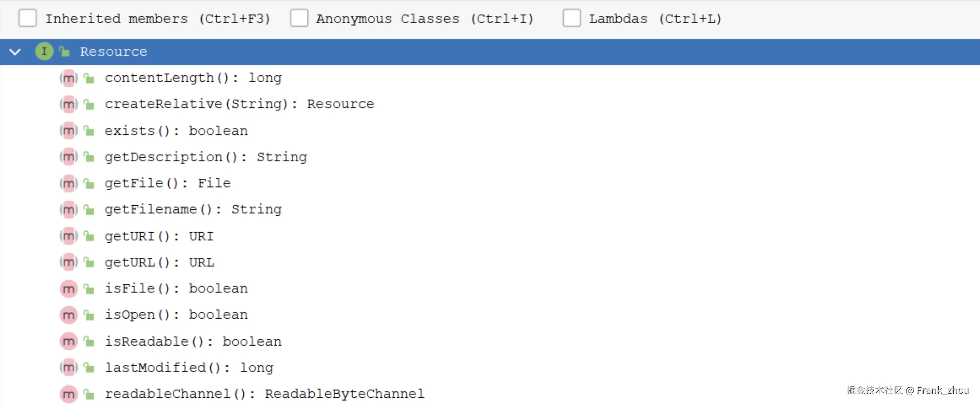The image size is (980, 406).
Task: Click the public lock icon beside exists()
Action: pos(89,131)
